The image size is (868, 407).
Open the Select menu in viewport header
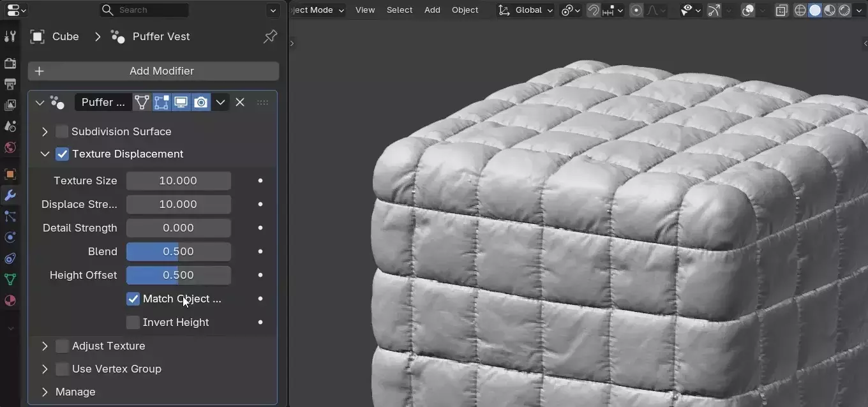[x=400, y=10]
